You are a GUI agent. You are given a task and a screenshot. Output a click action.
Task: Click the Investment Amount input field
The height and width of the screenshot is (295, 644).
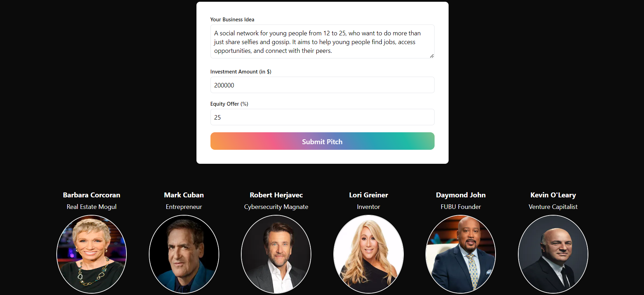(x=322, y=85)
